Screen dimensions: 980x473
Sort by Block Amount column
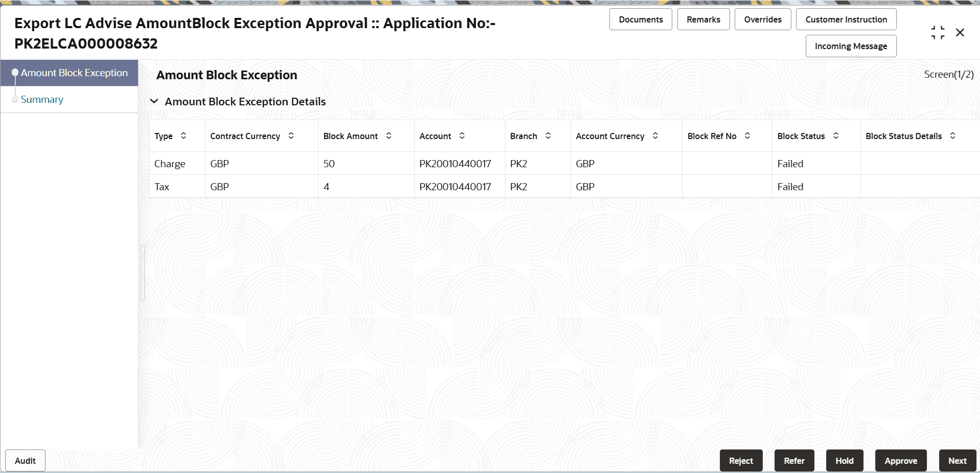click(389, 136)
